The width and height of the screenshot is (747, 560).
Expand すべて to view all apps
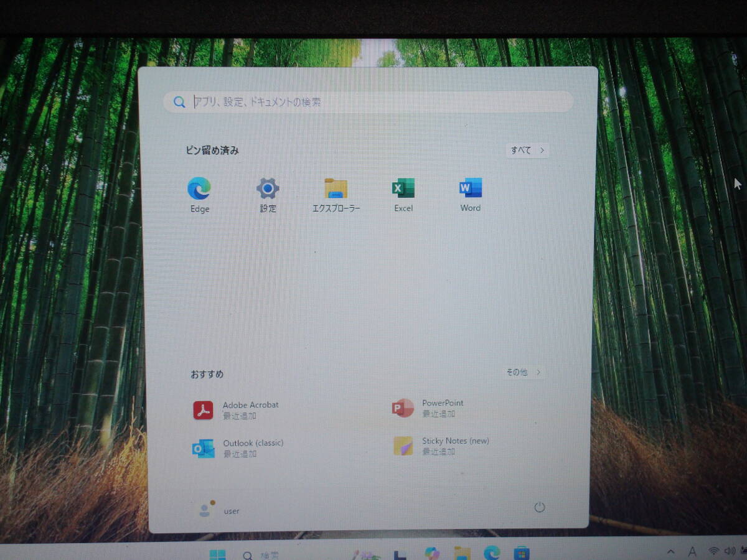(526, 150)
